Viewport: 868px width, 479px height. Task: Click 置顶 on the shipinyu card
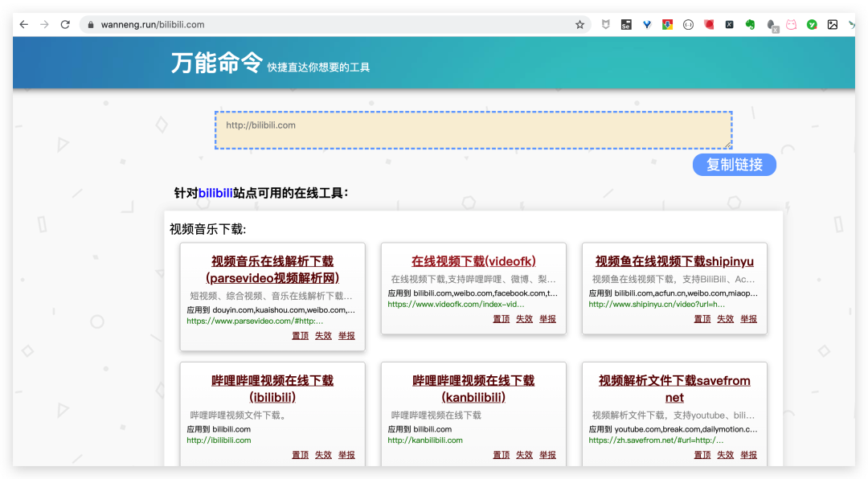702,319
